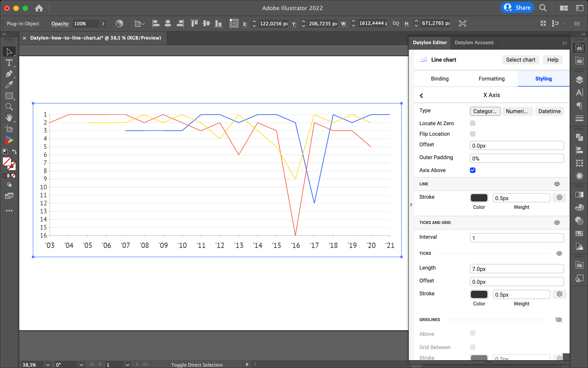Open the Opacity dropdown
The image size is (588, 368).
pos(103,24)
